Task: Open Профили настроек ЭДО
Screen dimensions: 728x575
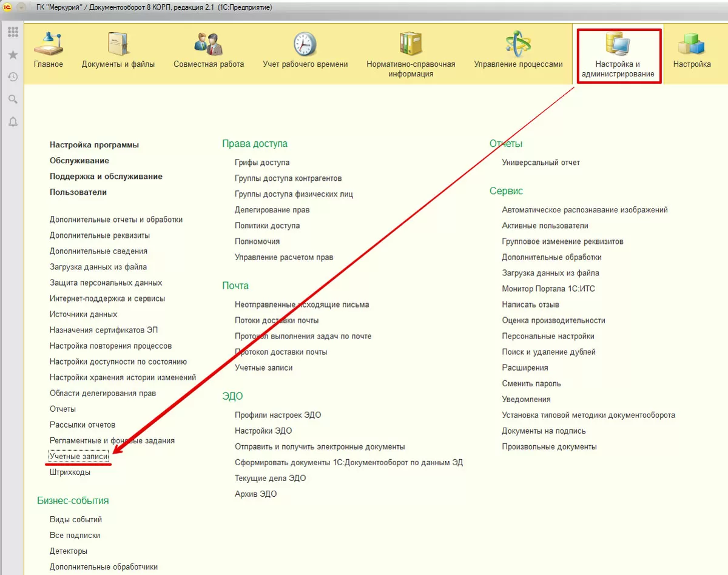Action: click(x=278, y=415)
